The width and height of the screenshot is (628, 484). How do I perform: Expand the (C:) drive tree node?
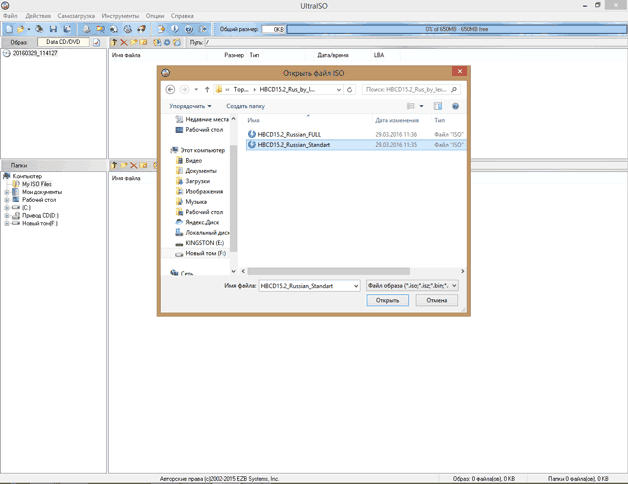(6, 208)
